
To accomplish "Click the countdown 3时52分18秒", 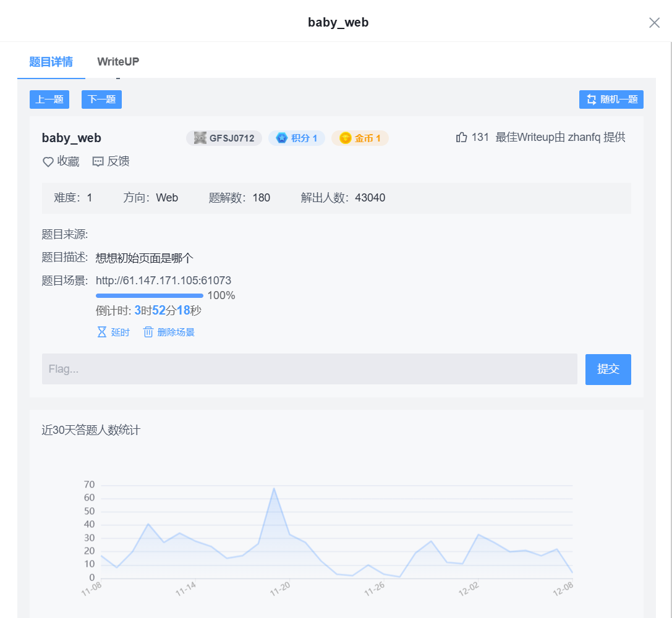I will click(x=168, y=310).
